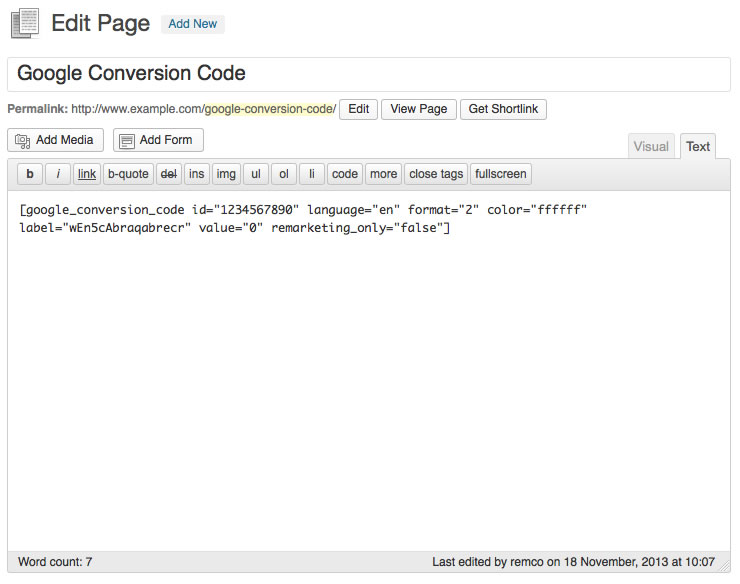This screenshot has height=584, width=740.
Task: Add ordered list with ol button
Action: click(x=284, y=174)
